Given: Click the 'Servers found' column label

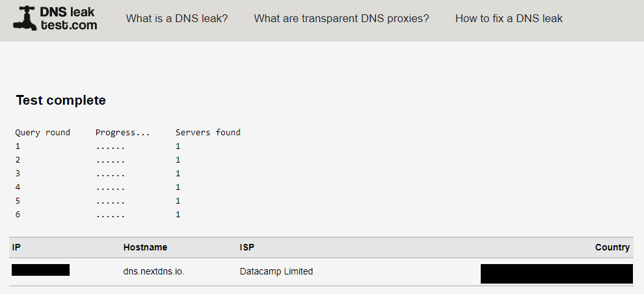Looking at the screenshot, I should (x=208, y=133).
